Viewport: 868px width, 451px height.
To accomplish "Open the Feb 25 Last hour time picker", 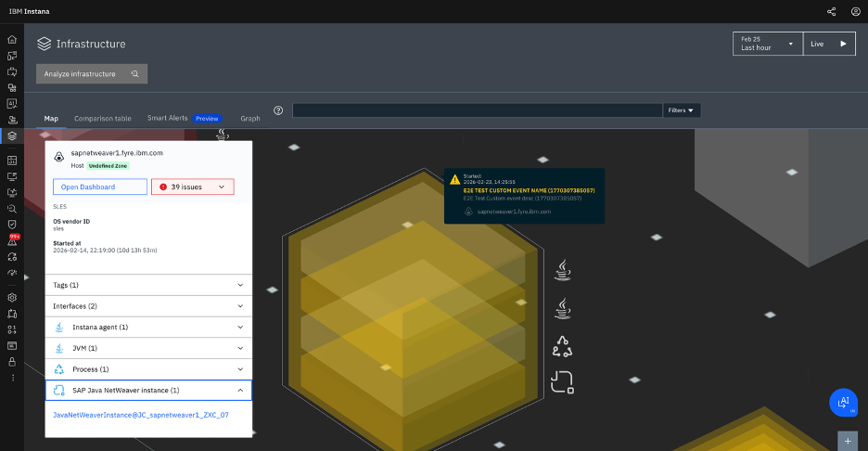I will (x=767, y=44).
